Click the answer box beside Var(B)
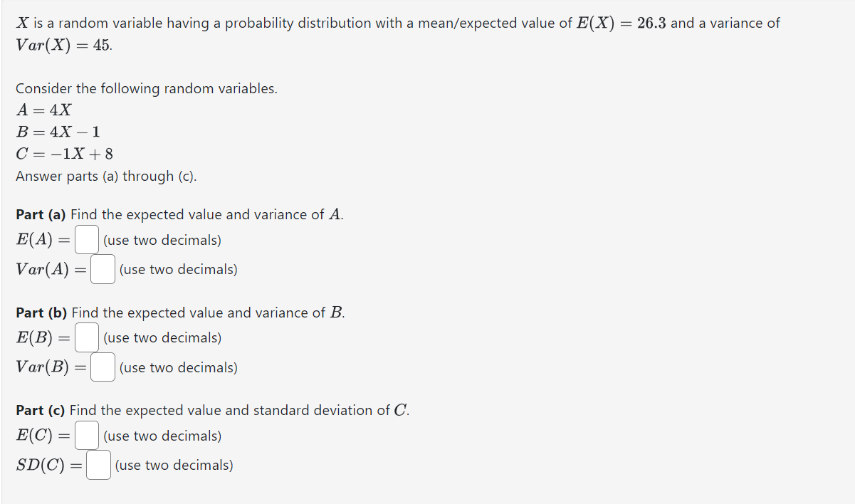The width and height of the screenshot is (855, 504). click(x=102, y=367)
